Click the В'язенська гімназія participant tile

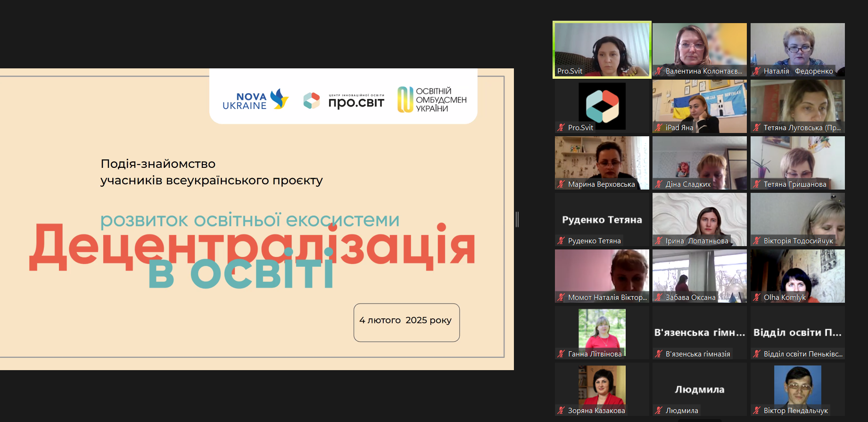pyautogui.click(x=700, y=332)
